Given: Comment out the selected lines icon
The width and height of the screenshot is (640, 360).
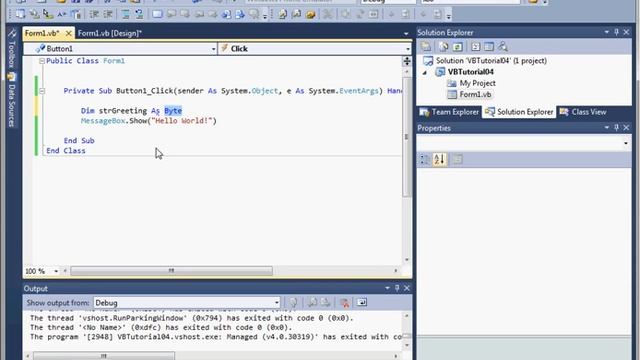Looking at the screenshot, I should 126,15.
